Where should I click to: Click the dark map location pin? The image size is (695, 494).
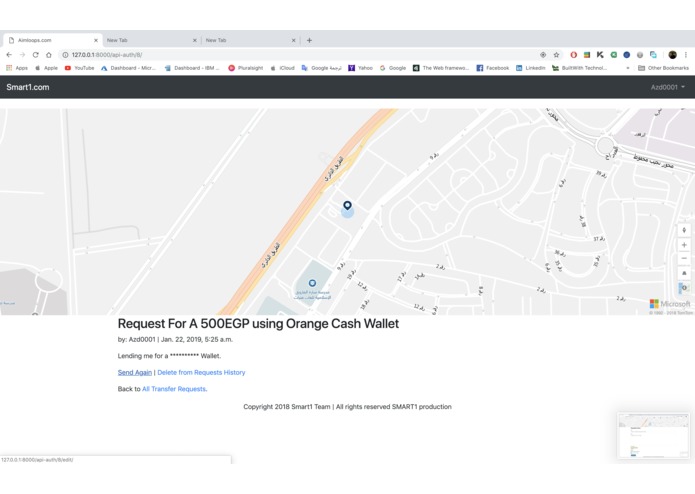[348, 206]
